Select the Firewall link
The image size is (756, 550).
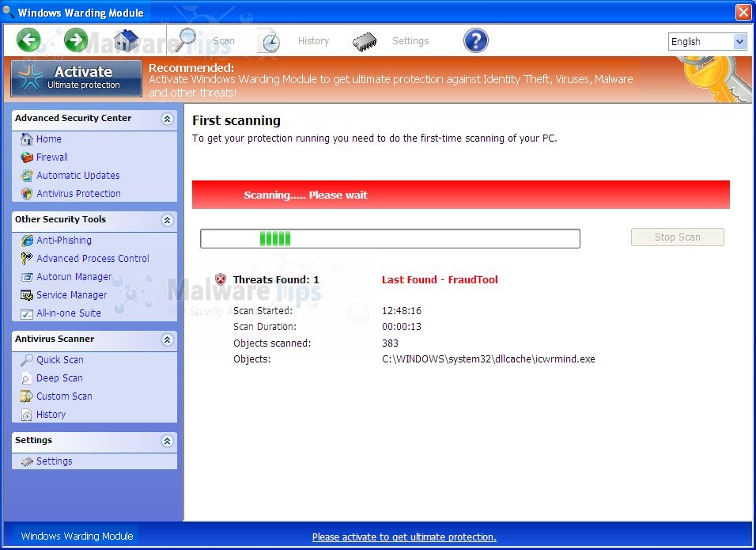coord(52,157)
